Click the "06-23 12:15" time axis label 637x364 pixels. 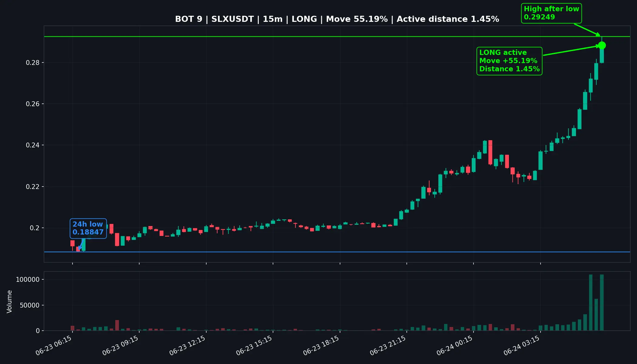(x=187, y=345)
